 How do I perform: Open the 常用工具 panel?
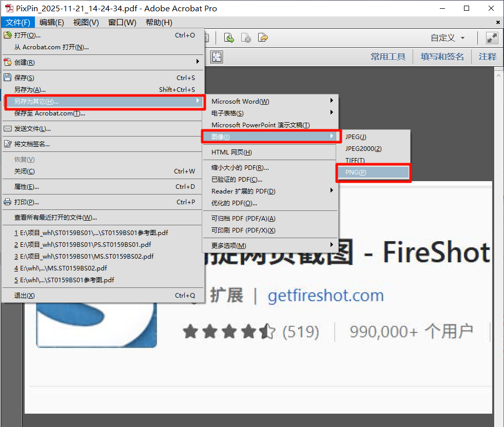coord(388,57)
